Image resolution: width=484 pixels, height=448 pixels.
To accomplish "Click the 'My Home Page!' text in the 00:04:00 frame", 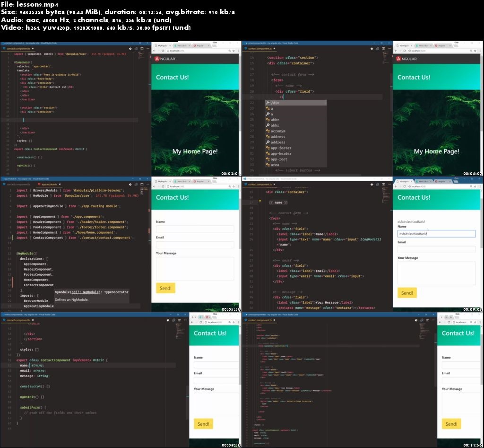I will (436, 151).
